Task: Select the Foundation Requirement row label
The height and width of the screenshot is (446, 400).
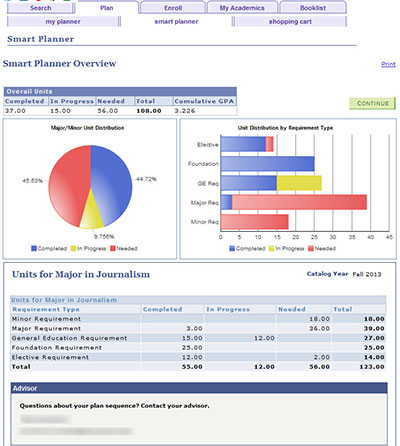Action: coord(57,348)
